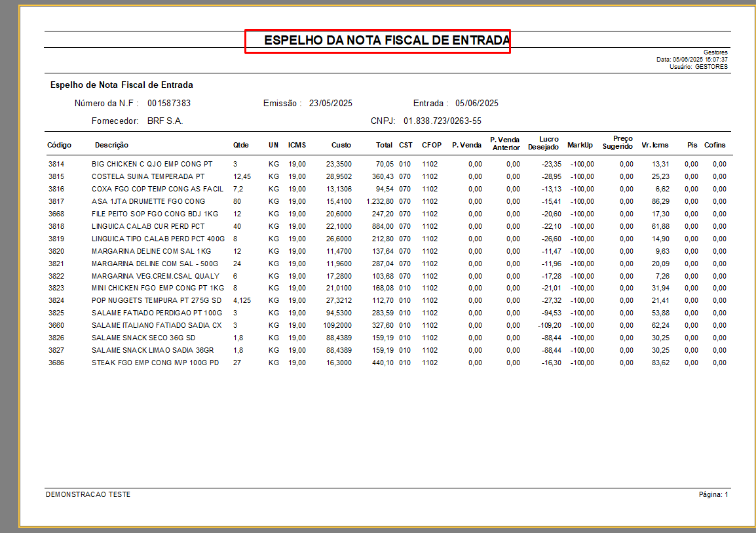Select the emission date 23/05/2025
This screenshot has width=756, height=533.
coord(331,104)
